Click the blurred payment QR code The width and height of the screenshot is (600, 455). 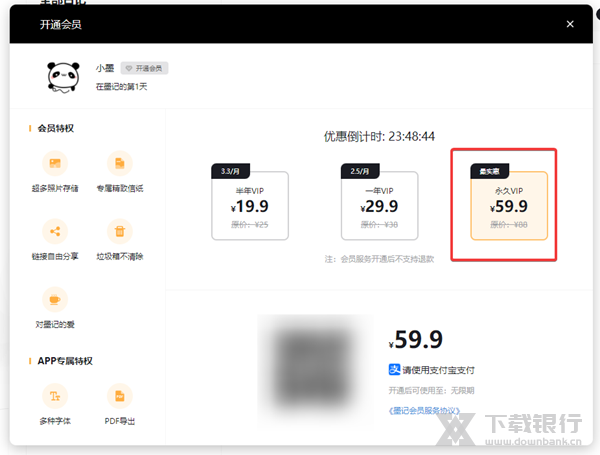[315, 369]
